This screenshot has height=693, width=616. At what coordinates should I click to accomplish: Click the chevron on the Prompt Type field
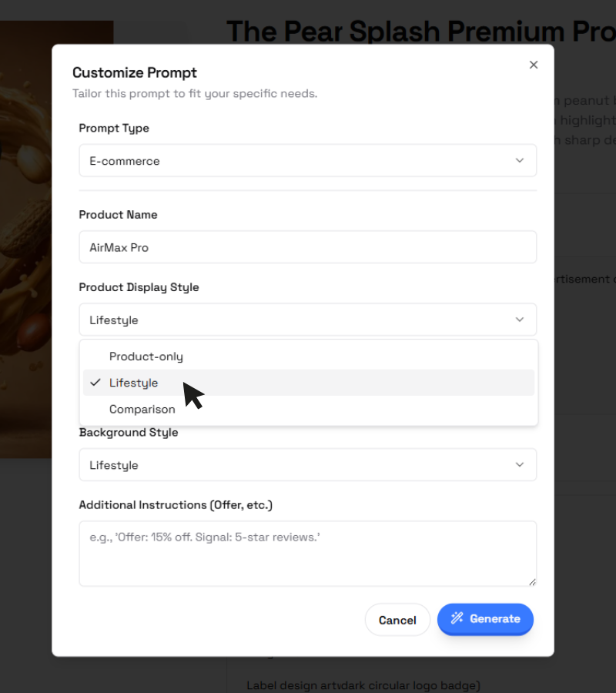click(521, 161)
